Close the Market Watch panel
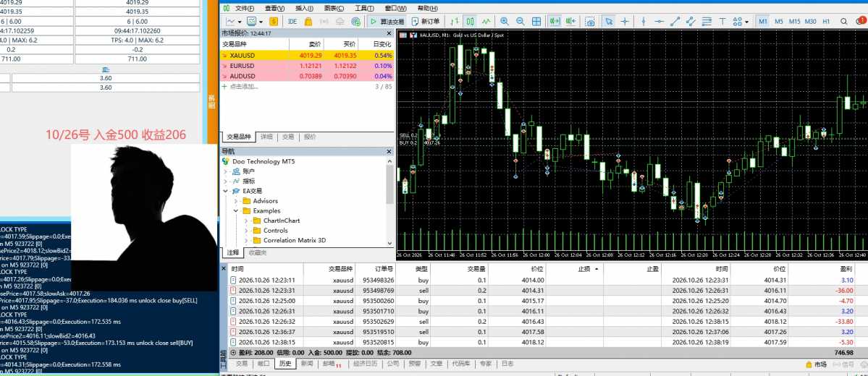 (x=389, y=33)
